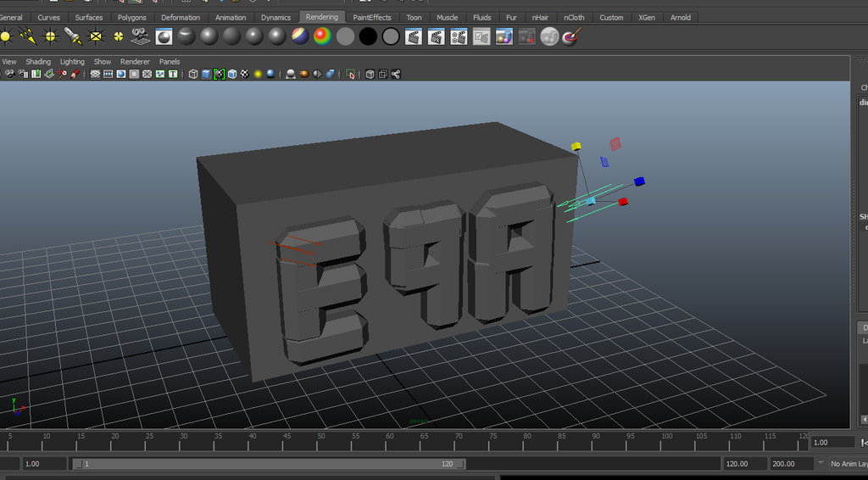This screenshot has height=480, width=868.
Task: Switch to the Arnold shelf tab
Action: (680, 17)
